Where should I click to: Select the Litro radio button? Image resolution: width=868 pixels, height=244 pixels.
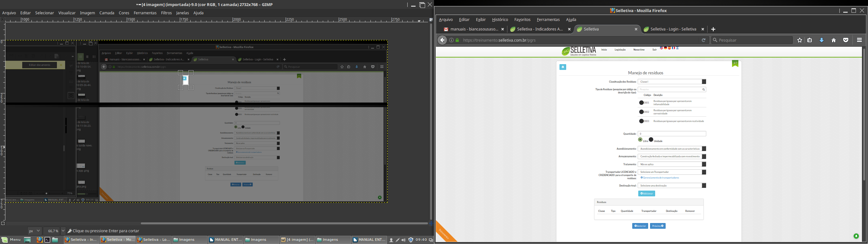pos(640,139)
